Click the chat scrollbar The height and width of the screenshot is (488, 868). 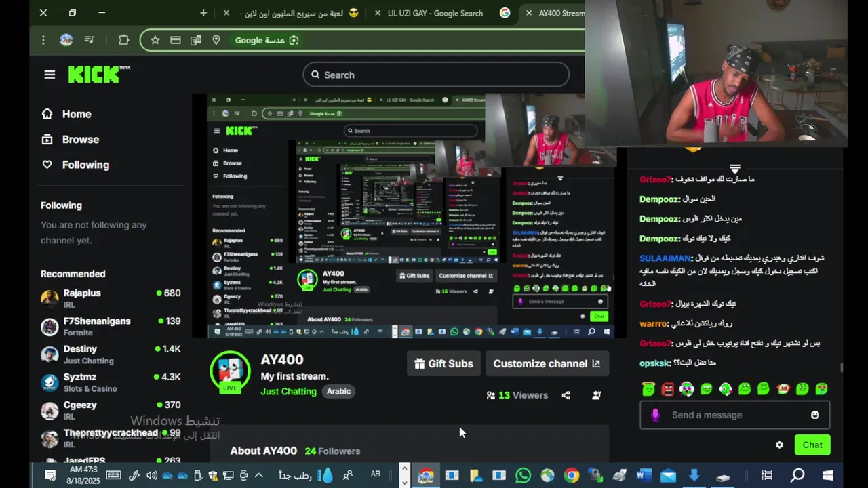842,367
